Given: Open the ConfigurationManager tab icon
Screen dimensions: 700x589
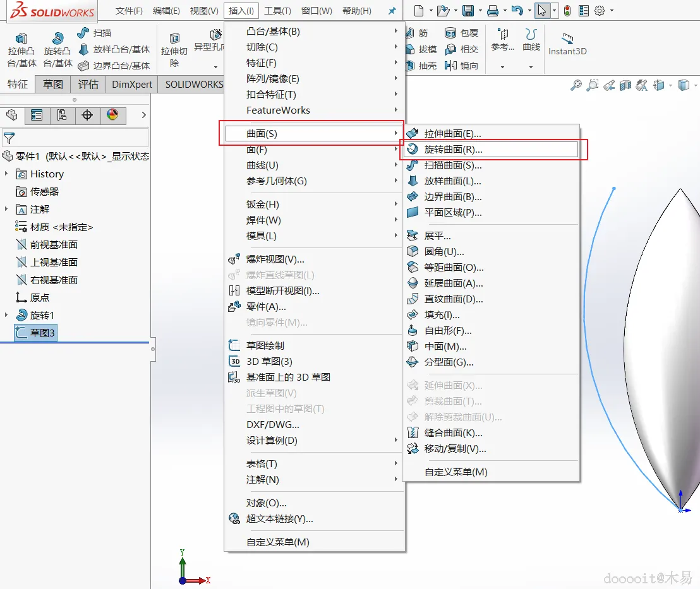Looking at the screenshot, I should point(62,115).
